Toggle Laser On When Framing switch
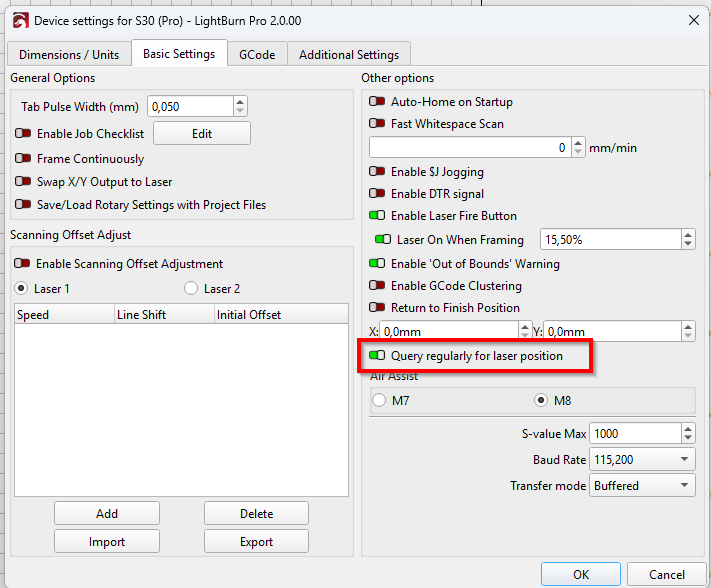This screenshot has width=711, height=588. 383,239
